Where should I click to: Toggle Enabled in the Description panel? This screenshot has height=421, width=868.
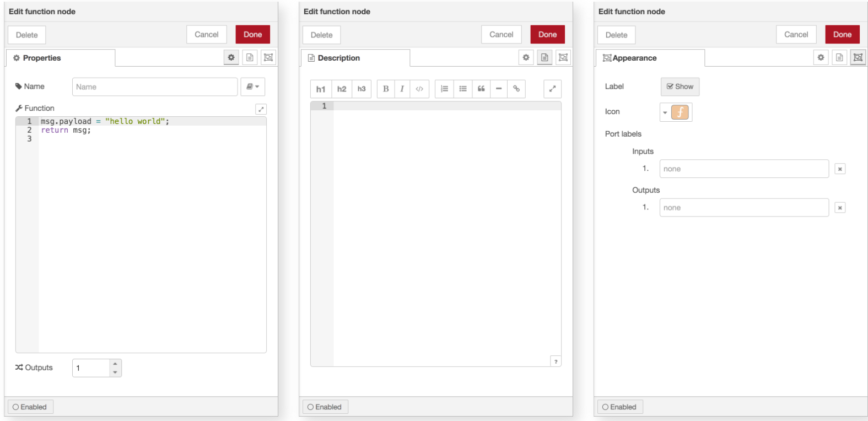(x=325, y=407)
